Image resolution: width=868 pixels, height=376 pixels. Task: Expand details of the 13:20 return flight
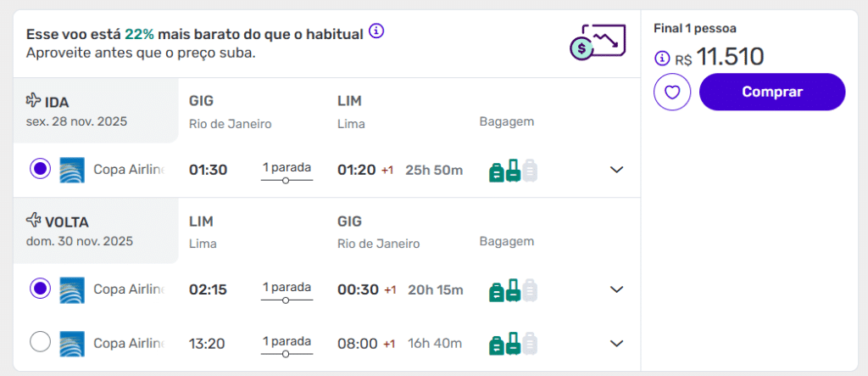coord(617,344)
